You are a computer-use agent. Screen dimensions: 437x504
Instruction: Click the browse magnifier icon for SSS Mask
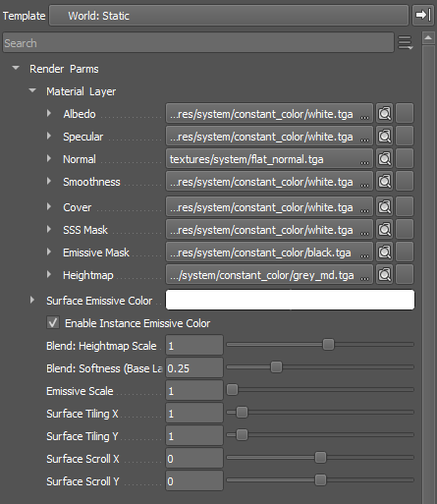[384, 230]
